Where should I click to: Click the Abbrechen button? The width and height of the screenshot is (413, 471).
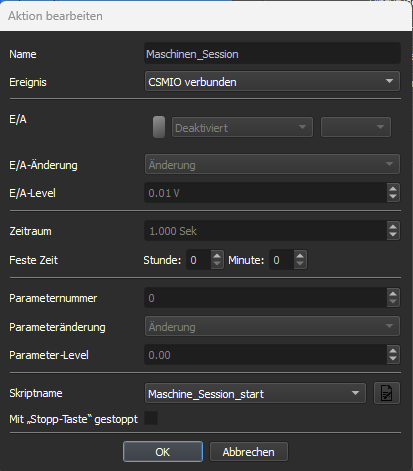[x=249, y=452]
